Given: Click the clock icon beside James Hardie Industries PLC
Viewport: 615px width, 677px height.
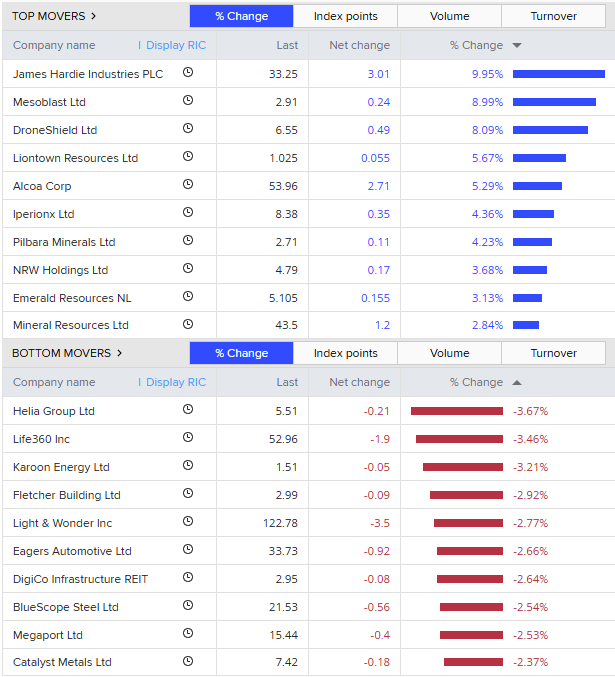Looking at the screenshot, I should click(x=188, y=73).
